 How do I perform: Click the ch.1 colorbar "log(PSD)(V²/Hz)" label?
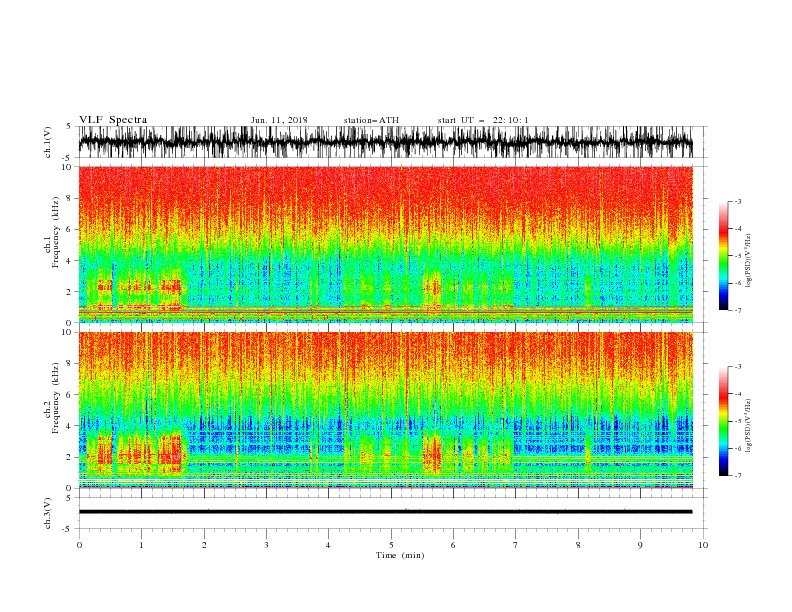click(x=749, y=261)
